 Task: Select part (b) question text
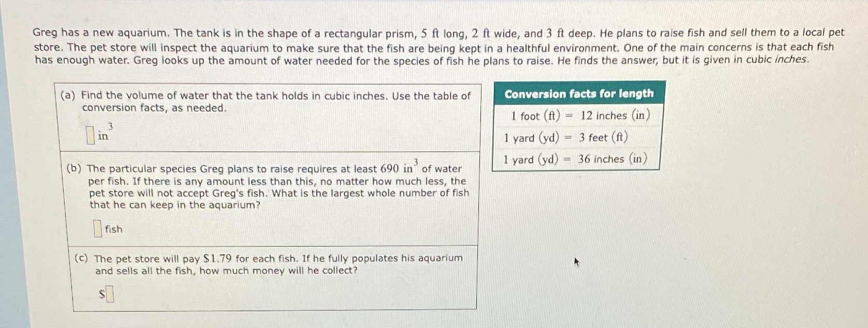point(270,187)
